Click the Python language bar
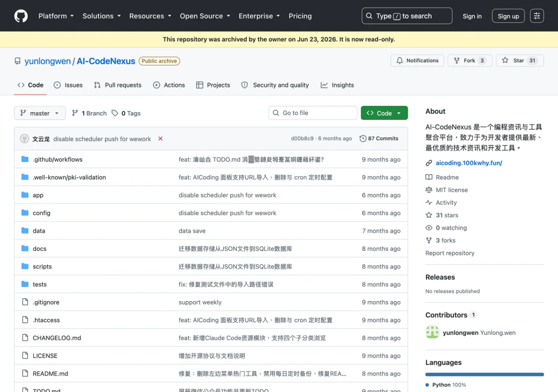558x392 pixels. pyautogui.click(x=485, y=374)
